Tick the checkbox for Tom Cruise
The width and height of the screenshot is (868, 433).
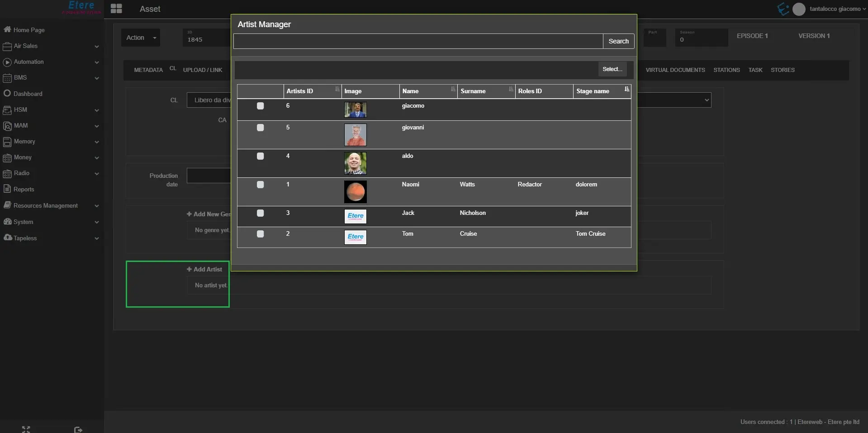click(x=260, y=234)
